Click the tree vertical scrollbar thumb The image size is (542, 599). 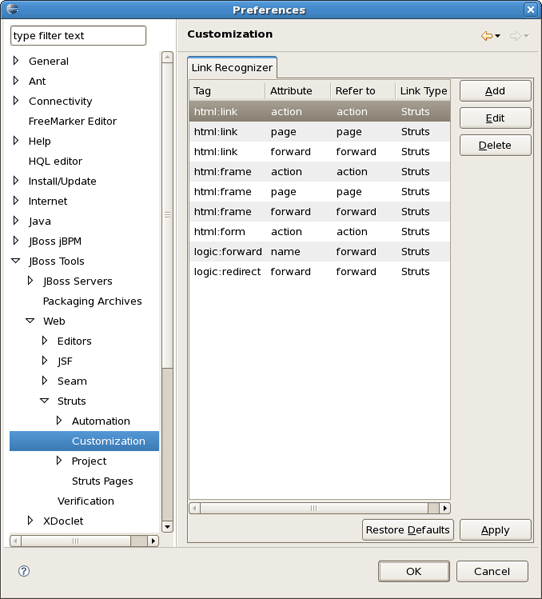click(x=167, y=215)
